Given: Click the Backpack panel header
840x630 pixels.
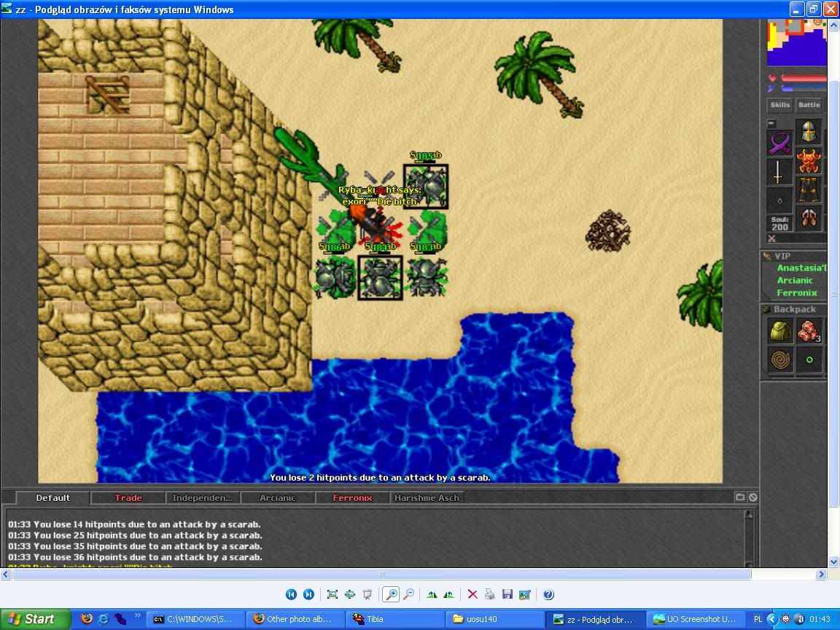Looking at the screenshot, I should [794, 309].
